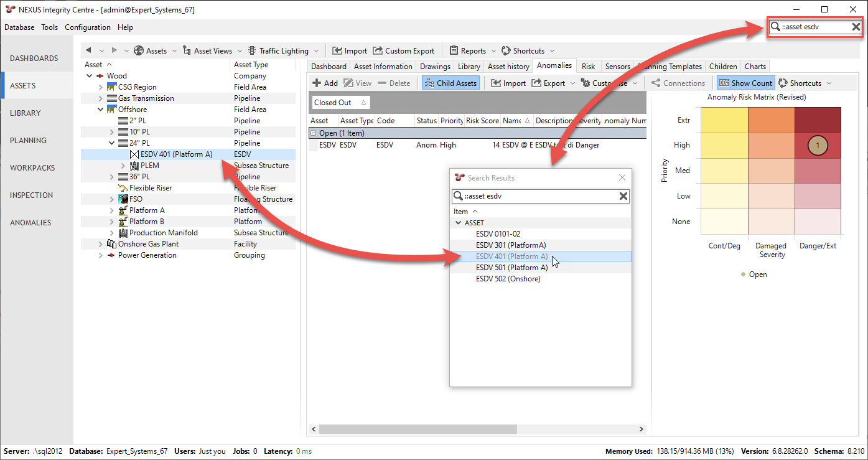Open the Export dropdown arrow
The height and width of the screenshot is (460, 868).
(572, 83)
